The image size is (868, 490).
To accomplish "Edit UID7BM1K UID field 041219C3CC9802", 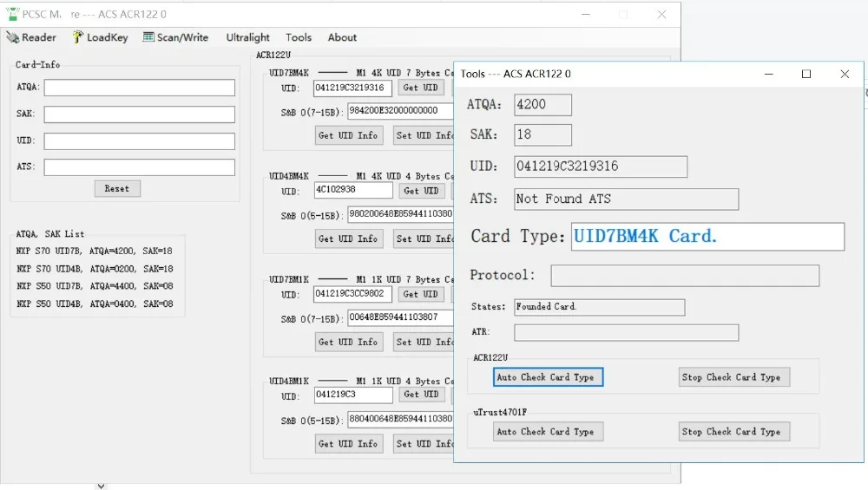I will click(352, 294).
